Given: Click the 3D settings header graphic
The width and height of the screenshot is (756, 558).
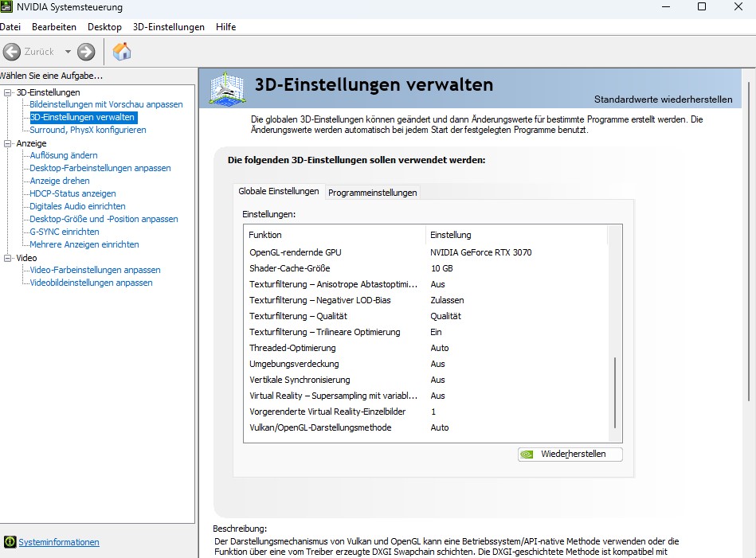Looking at the screenshot, I should tap(227, 88).
